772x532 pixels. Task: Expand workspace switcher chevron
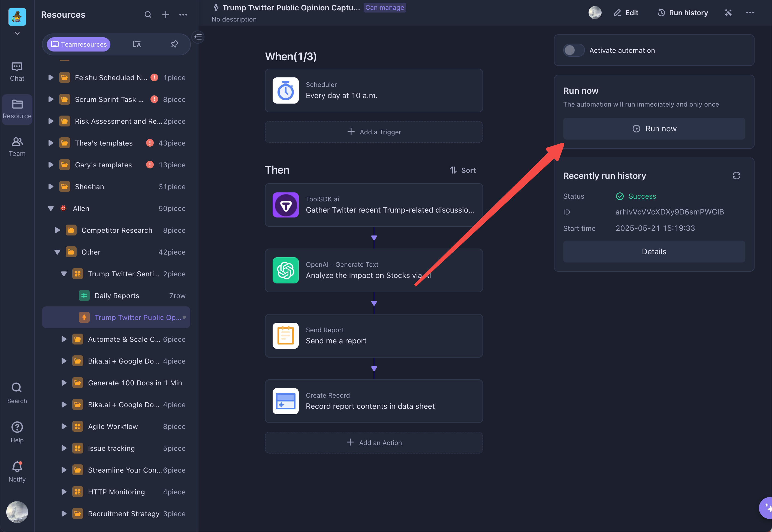pos(17,33)
